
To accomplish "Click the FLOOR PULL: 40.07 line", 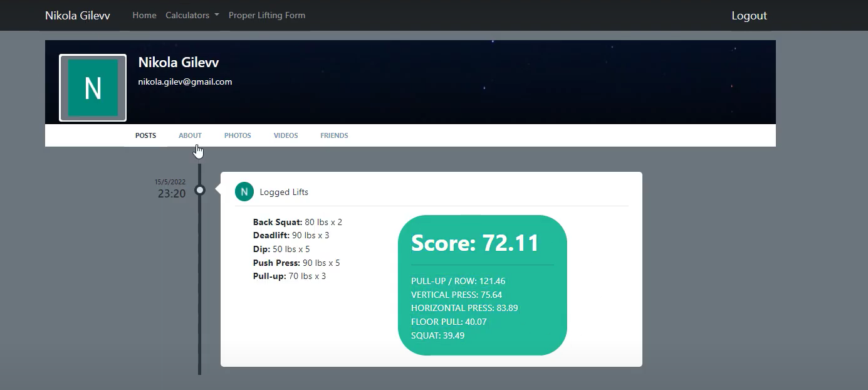I will click(x=449, y=322).
